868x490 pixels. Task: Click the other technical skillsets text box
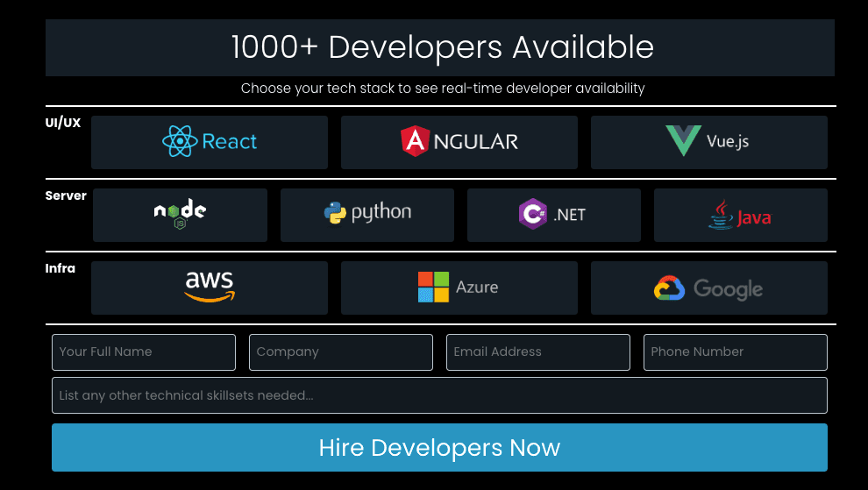tap(439, 395)
